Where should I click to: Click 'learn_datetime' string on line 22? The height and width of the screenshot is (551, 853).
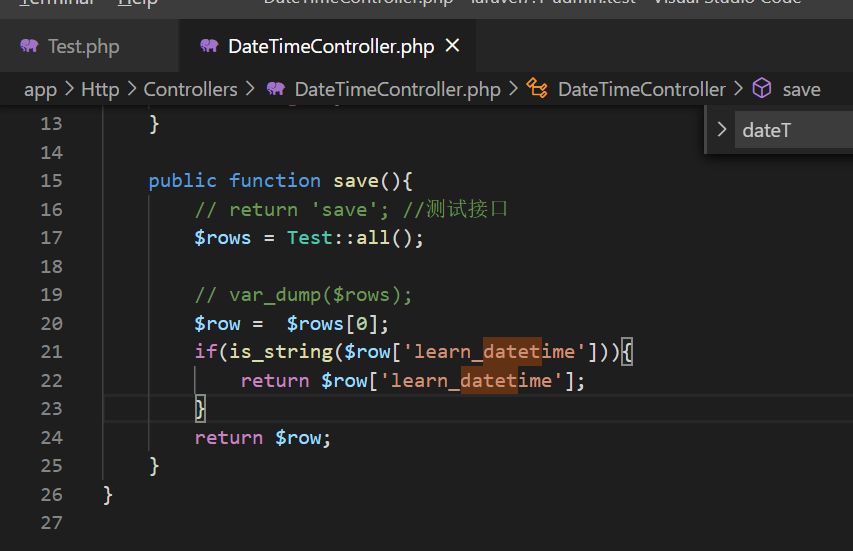[x=472, y=381]
